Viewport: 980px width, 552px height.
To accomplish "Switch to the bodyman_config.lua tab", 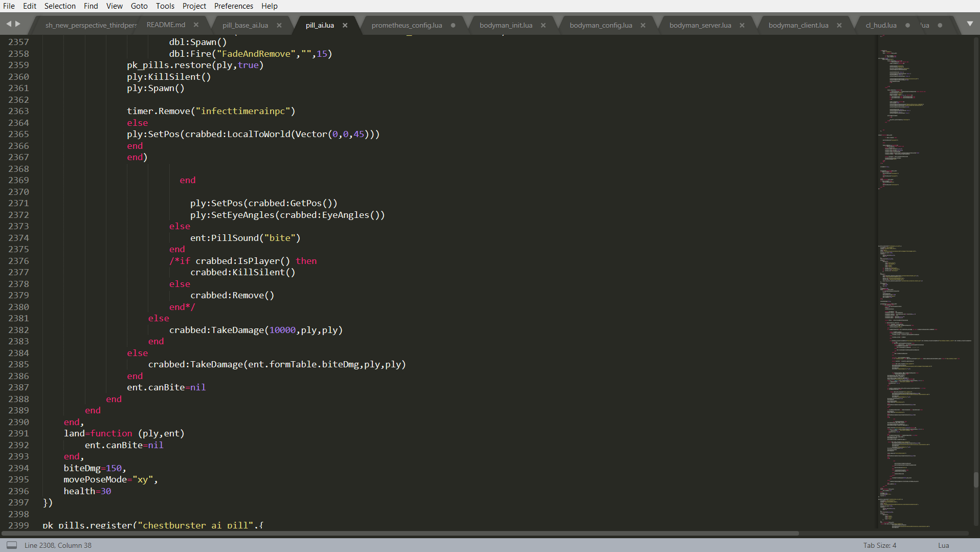I will coord(601,25).
